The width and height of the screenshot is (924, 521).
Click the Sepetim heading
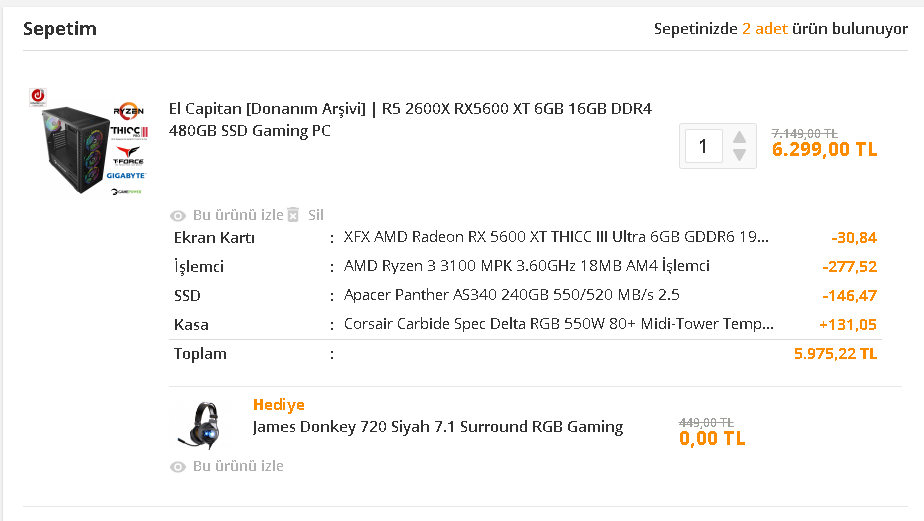click(x=60, y=29)
